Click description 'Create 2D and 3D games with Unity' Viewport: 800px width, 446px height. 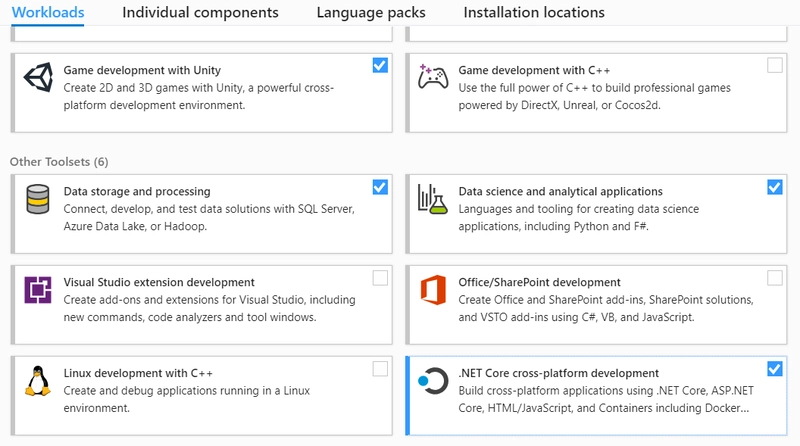(198, 96)
